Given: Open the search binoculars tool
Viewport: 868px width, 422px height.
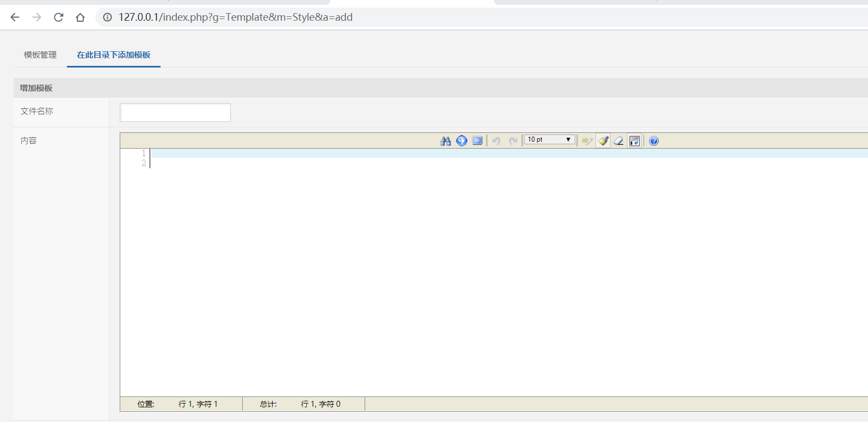Looking at the screenshot, I should tap(446, 141).
